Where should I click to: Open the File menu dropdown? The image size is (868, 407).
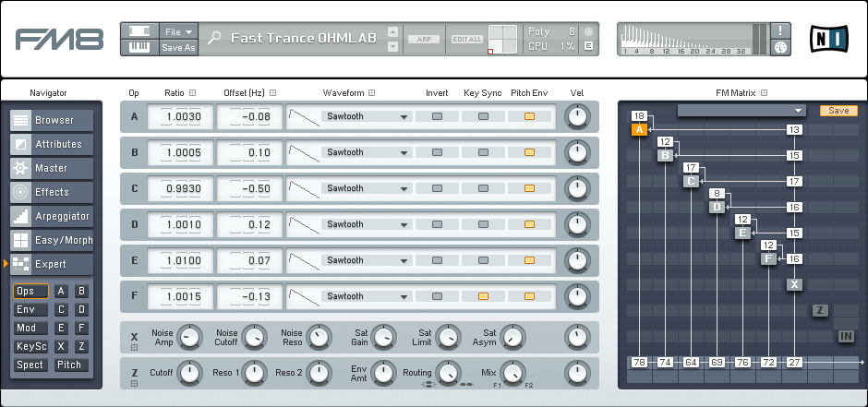(x=178, y=32)
